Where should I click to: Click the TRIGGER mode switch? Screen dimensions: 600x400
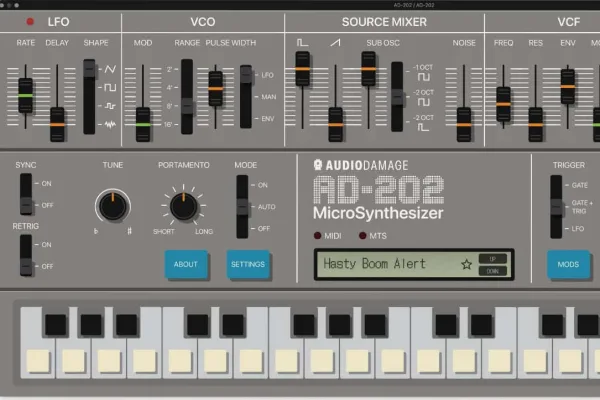pyautogui.click(x=556, y=207)
